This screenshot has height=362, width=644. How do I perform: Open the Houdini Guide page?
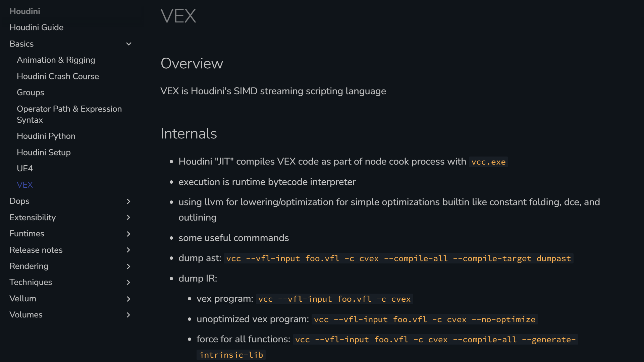point(36,27)
